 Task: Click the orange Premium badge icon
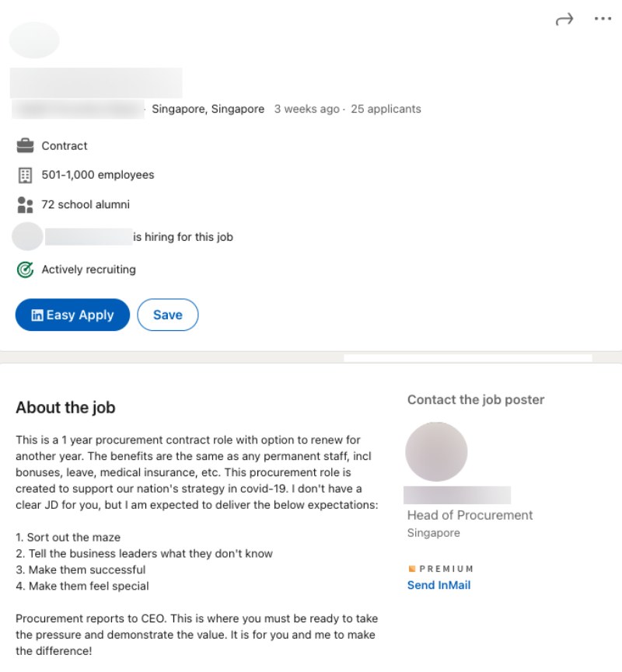[x=412, y=569]
